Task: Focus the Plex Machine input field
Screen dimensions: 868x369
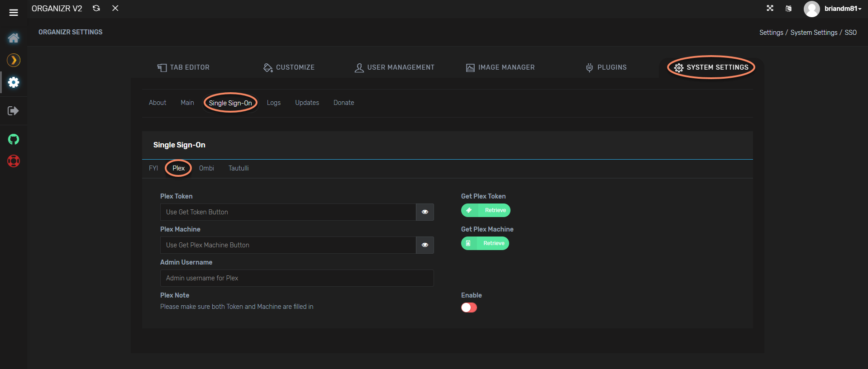Action: tap(288, 245)
